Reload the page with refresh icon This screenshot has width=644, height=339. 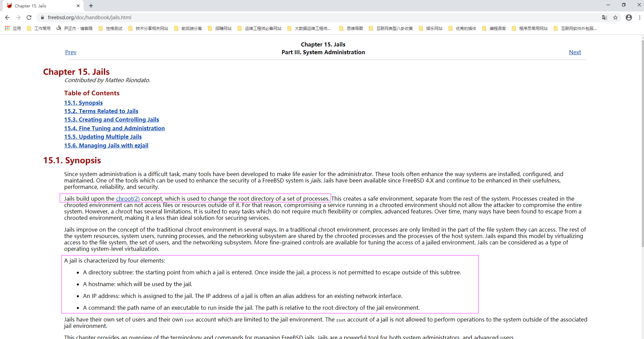29,18
